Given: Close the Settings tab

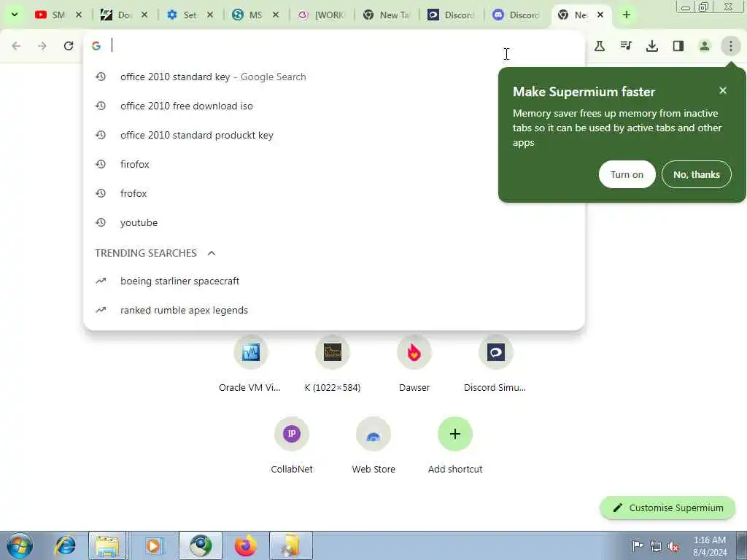Looking at the screenshot, I should (x=210, y=15).
